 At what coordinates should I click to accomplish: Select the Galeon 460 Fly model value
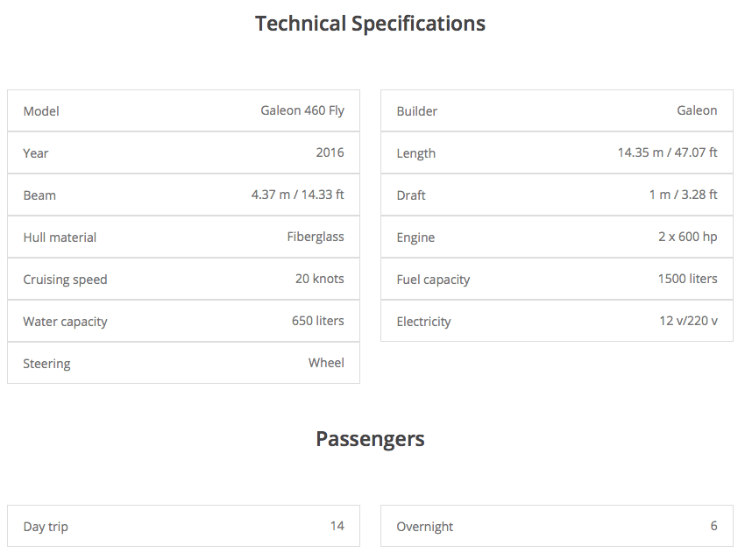(x=302, y=110)
